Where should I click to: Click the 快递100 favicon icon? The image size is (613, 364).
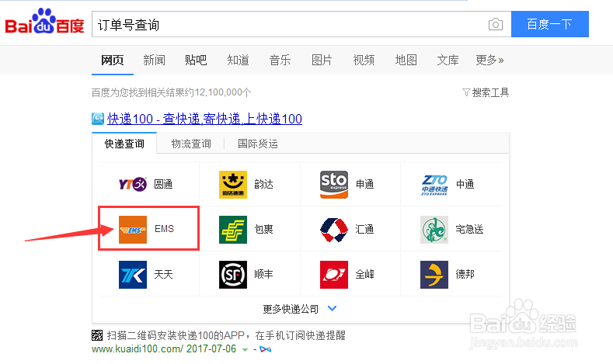point(98,118)
